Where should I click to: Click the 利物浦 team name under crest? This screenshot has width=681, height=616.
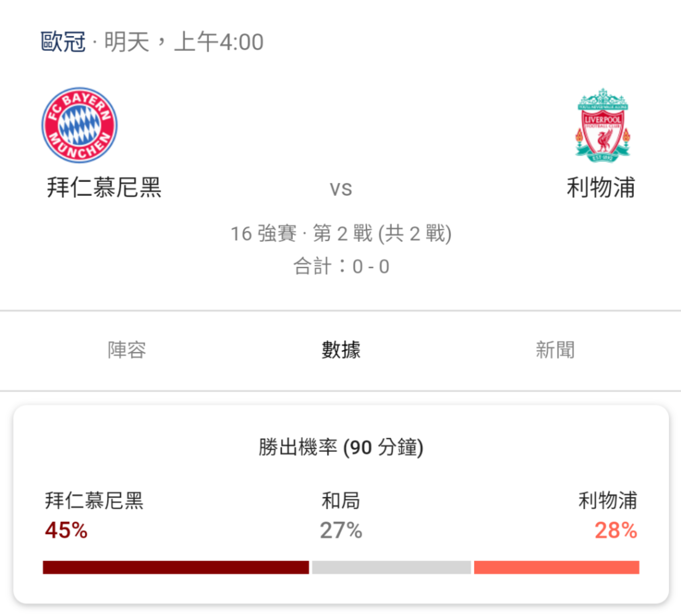pos(601,187)
